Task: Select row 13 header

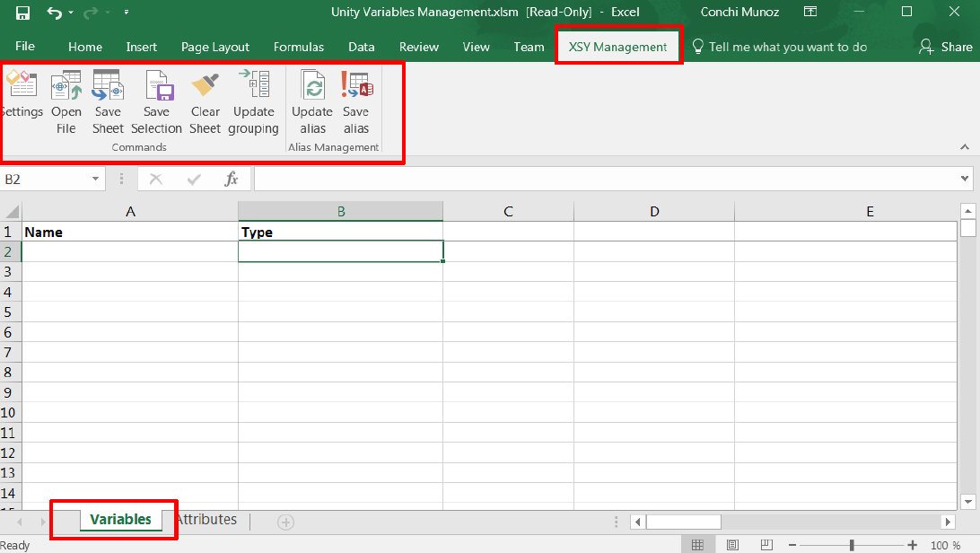Action: [11, 473]
